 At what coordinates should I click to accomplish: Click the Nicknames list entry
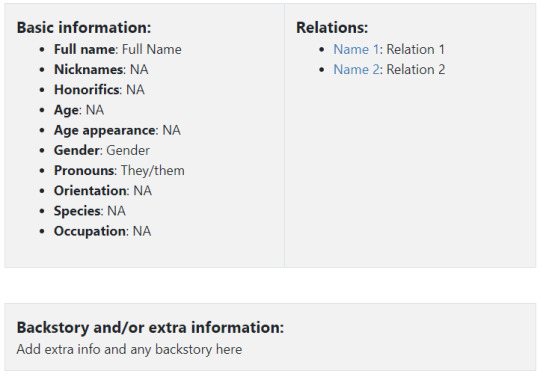(101, 70)
